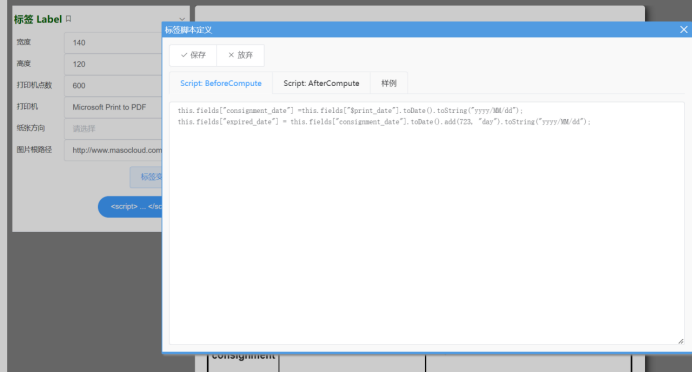693x373 pixels.
Task: Click inside the script code text area
Action: tap(426, 223)
